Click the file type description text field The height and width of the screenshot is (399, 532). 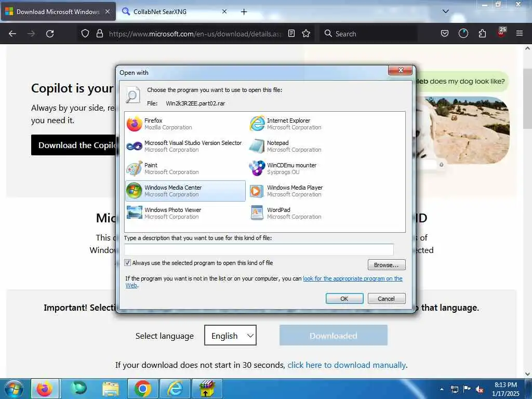(259, 249)
